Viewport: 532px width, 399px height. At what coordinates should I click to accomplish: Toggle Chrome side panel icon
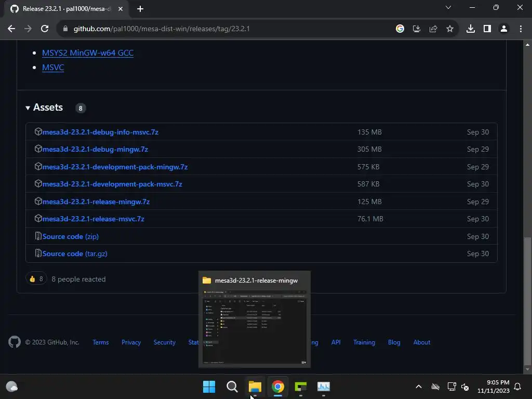tap(487, 29)
